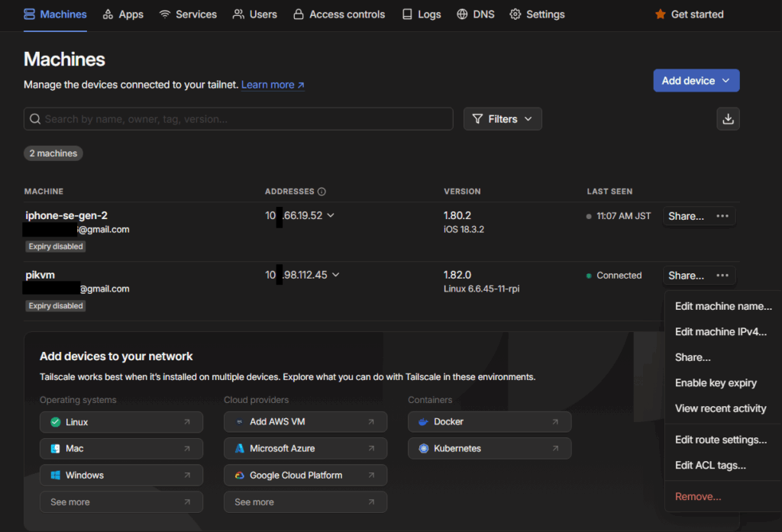
Task: Click See more under Cloud providers
Action: click(x=305, y=502)
